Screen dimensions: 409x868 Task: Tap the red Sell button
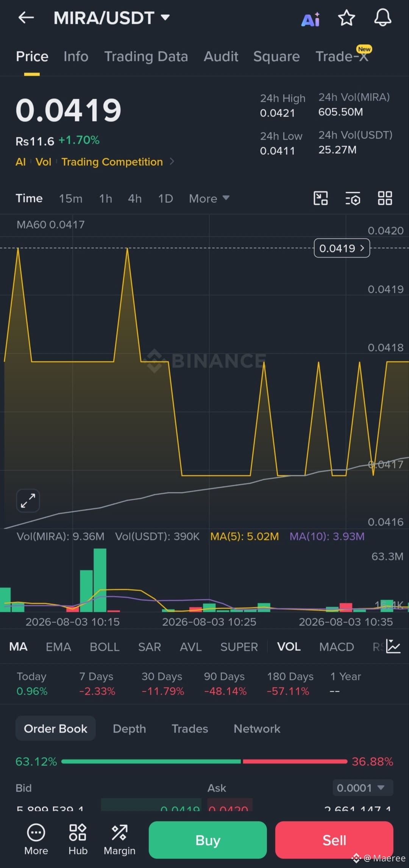tap(334, 840)
